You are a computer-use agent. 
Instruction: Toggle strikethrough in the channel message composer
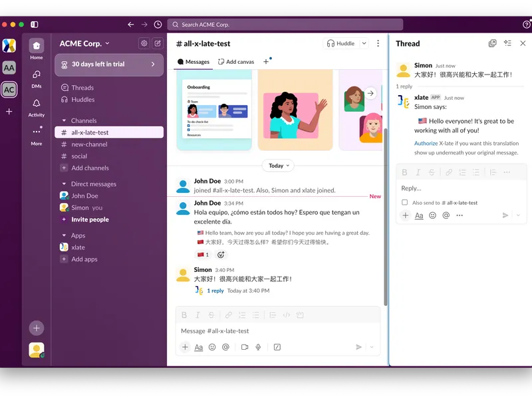click(211, 315)
